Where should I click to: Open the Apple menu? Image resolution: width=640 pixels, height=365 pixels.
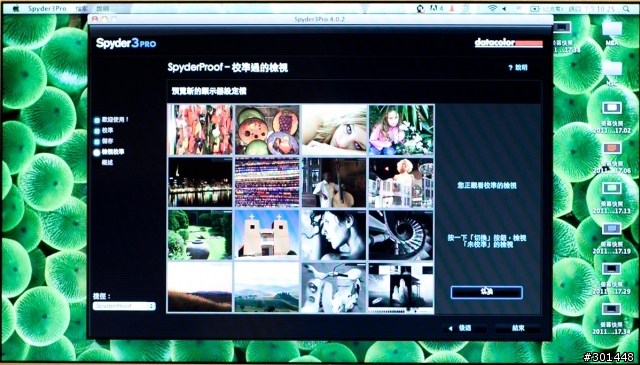(16, 9)
